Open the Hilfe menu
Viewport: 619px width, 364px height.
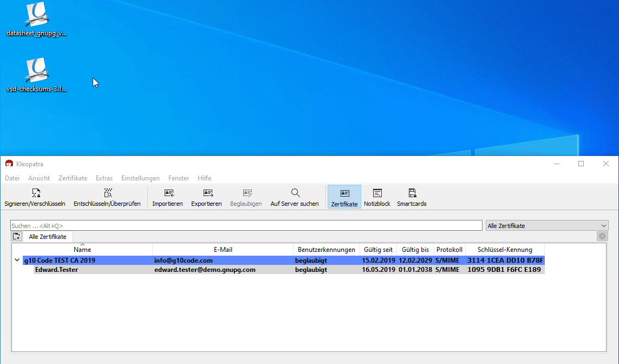tap(205, 178)
